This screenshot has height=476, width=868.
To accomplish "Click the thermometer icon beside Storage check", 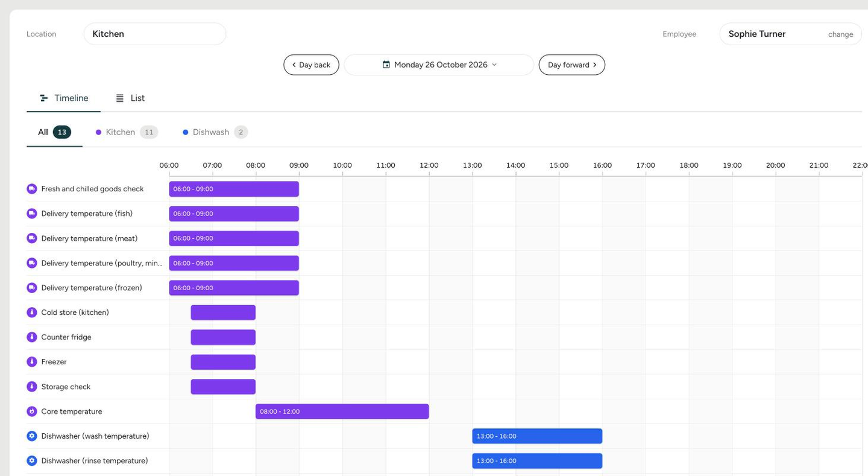I will click(32, 387).
